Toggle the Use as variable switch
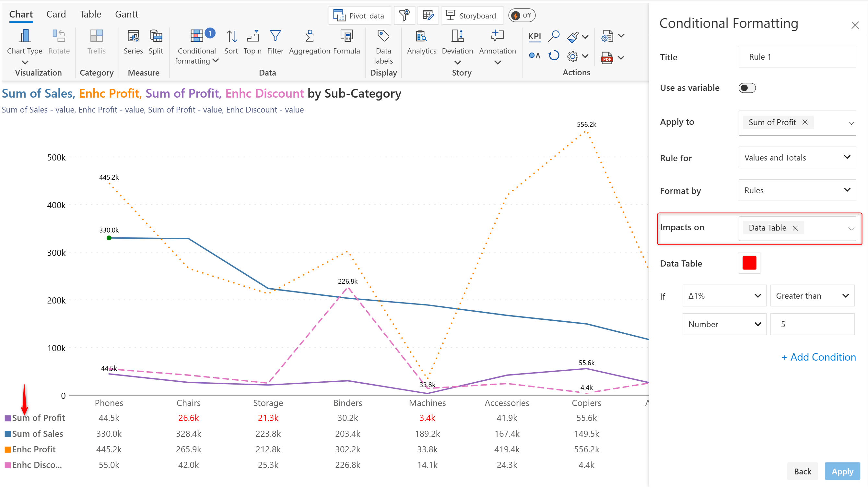The height and width of the screenshot is (489, 868). 747,88
